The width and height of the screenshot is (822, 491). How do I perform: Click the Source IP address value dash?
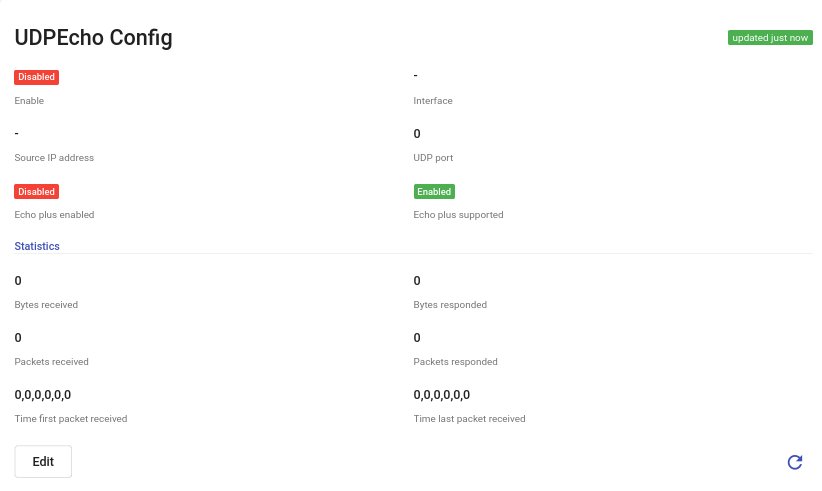click(18, 134)
